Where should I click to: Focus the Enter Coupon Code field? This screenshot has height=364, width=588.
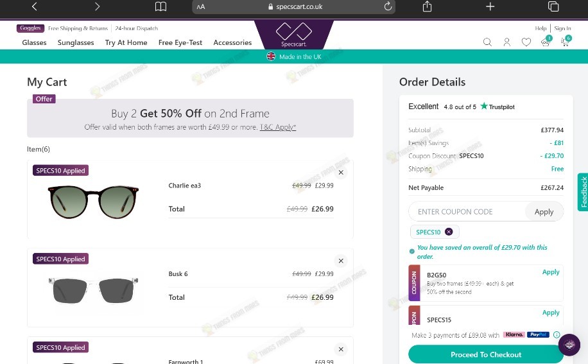tap(467, 211)
